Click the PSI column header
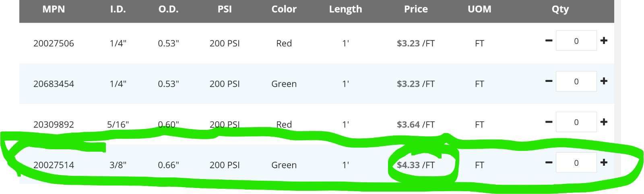644x194 pixels. [x=225, y=9]
